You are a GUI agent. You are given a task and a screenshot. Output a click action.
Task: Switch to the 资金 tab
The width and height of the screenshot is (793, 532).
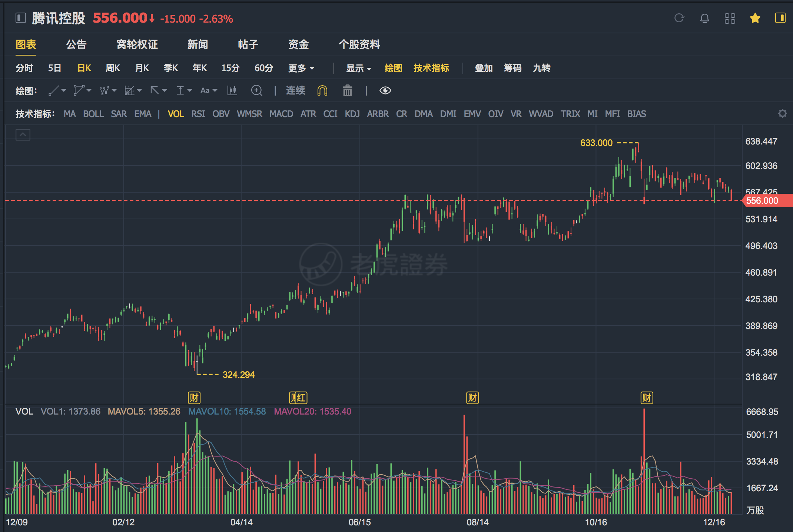pyautogui.click(x=299, y=44)
